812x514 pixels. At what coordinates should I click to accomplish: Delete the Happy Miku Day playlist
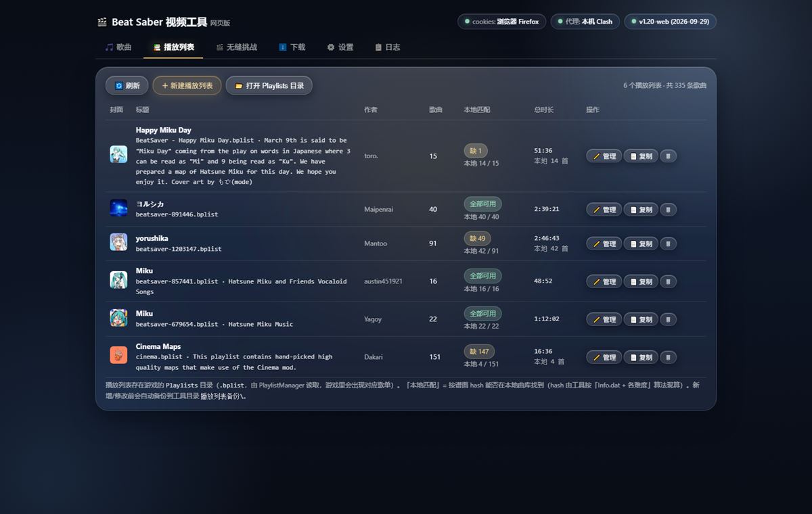point(668,156)
